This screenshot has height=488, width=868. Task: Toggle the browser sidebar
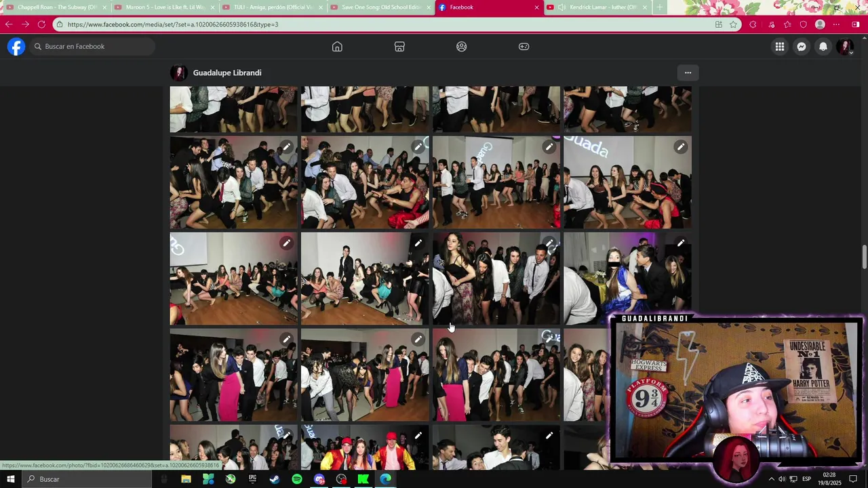(x=856, y=24)
